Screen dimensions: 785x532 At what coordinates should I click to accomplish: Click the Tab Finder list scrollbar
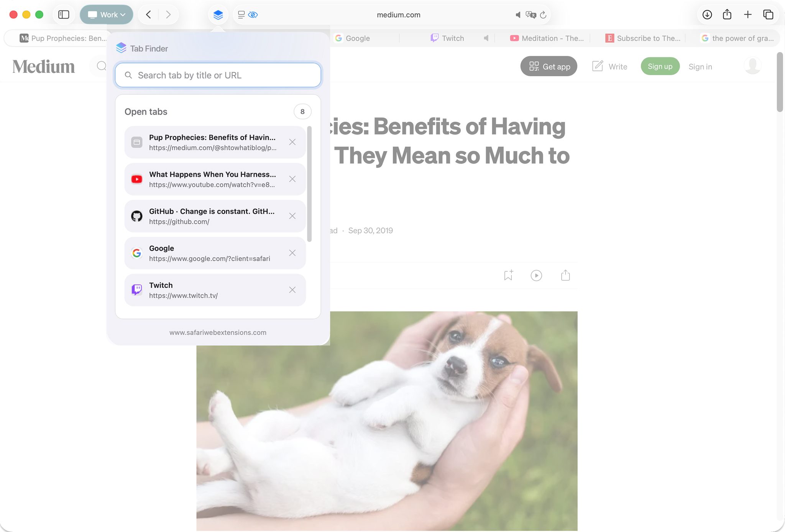pyautogui.click(x=309, y=184)
